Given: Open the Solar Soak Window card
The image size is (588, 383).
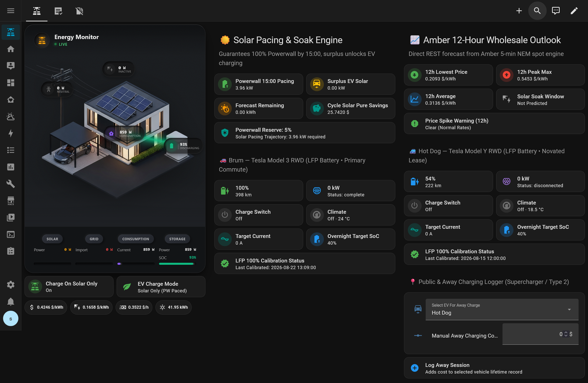Looking at the screenshot, I should [540, 99].
